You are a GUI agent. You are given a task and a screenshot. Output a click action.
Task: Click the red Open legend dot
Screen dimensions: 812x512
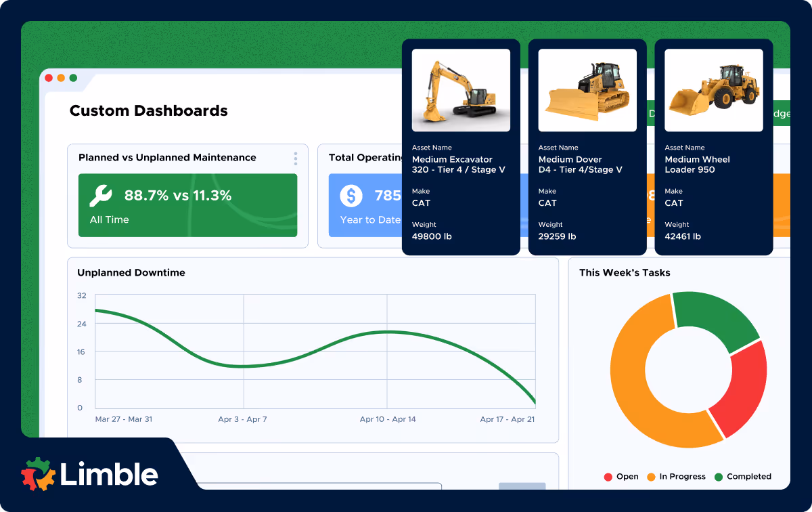tap(608, 477)
